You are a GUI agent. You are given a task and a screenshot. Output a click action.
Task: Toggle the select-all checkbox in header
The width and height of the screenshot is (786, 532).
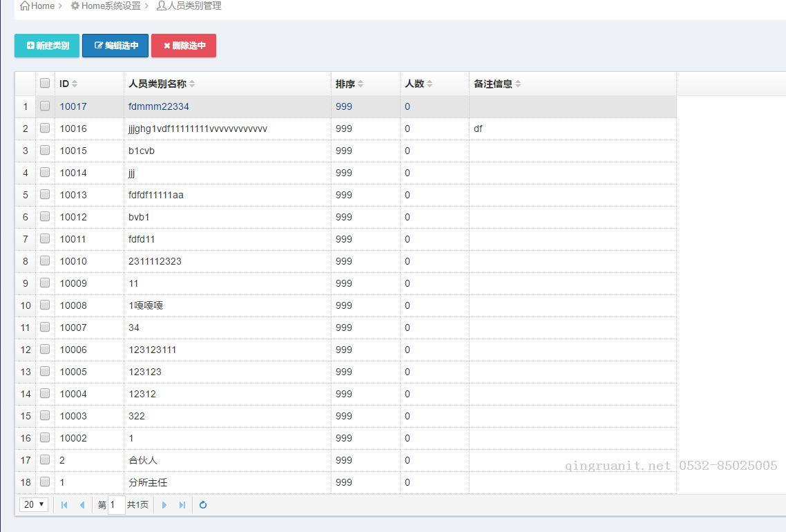pos(45,84)
